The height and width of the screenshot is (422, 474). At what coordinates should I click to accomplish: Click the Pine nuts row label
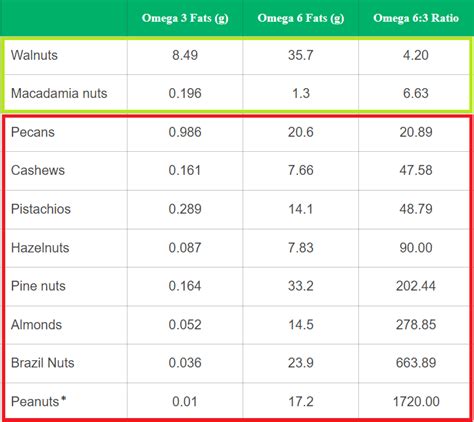click(x=38, y=286)
